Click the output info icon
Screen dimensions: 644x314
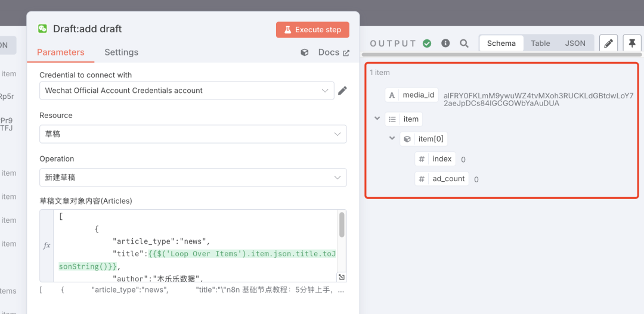[x=445, y=43]
